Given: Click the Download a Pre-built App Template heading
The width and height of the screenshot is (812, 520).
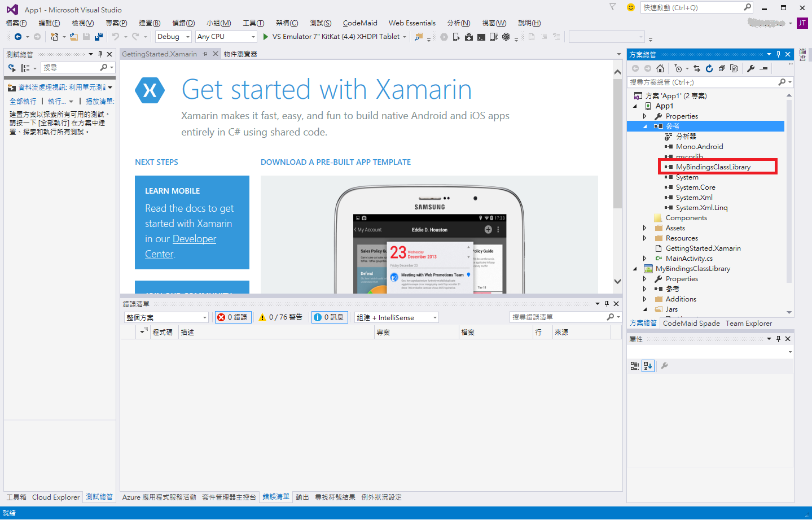Looking at the screenshot, I should [x=336, y=162].
